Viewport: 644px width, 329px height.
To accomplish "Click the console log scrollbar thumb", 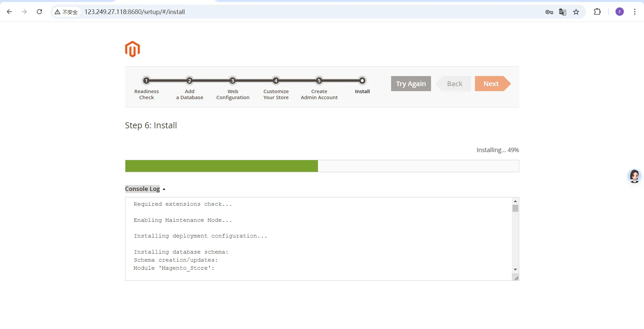I will tap(516, 208).
